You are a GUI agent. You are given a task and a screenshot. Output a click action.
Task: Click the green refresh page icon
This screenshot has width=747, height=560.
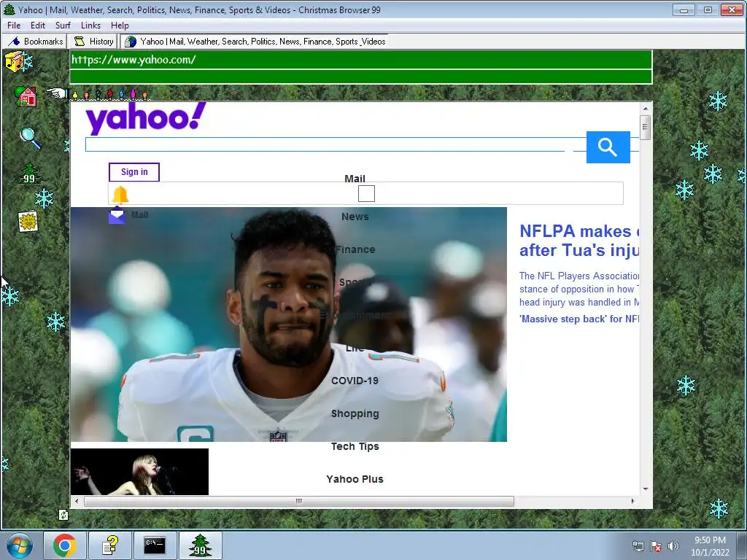point(63,514)
